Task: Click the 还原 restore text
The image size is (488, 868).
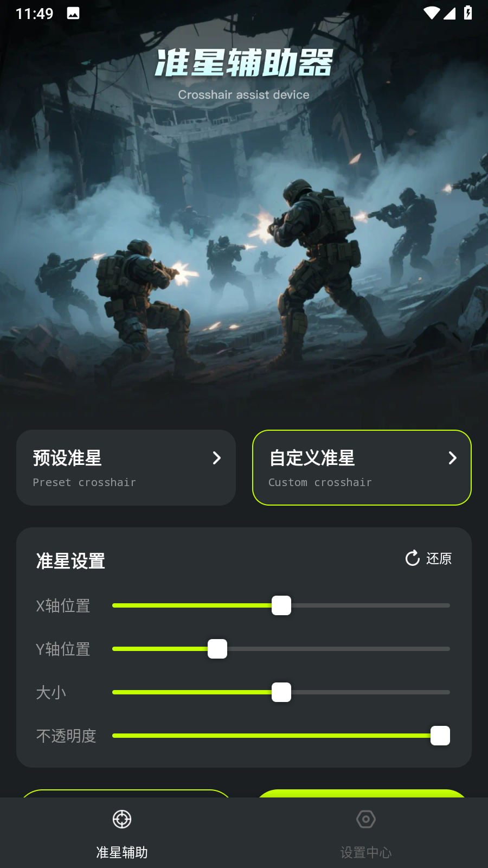Action: (x=439, y=559)
